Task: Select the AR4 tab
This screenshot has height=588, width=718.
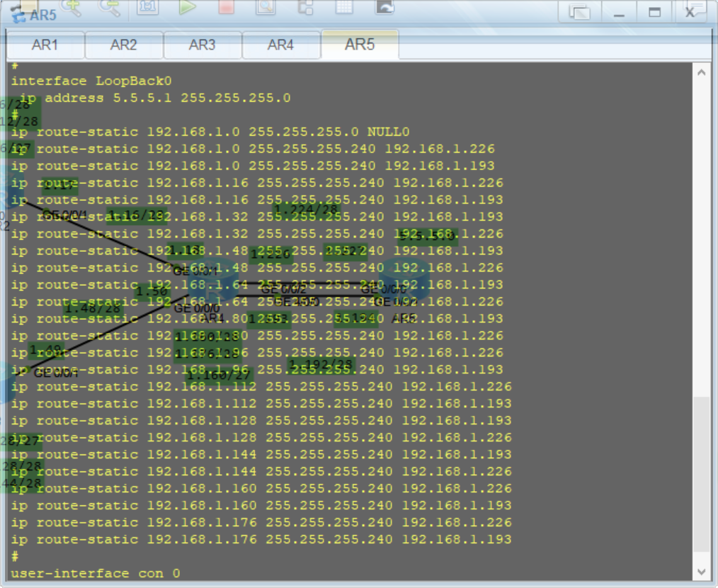Action: point(280,45)
